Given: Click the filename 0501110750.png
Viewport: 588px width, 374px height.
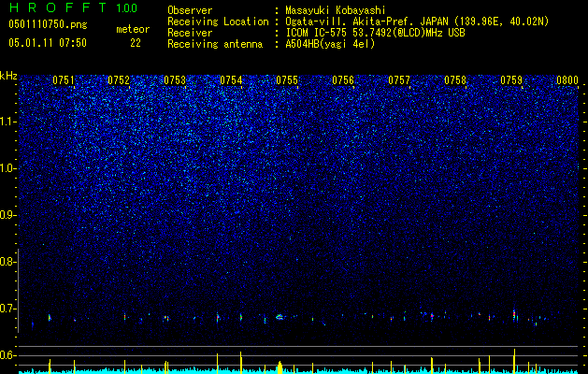Looking at the screenshot, I should click(x=48, y=24).
